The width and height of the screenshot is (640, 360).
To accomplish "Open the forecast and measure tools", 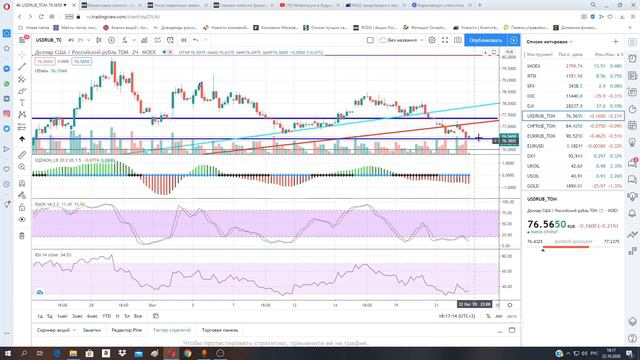I will 22,127.
